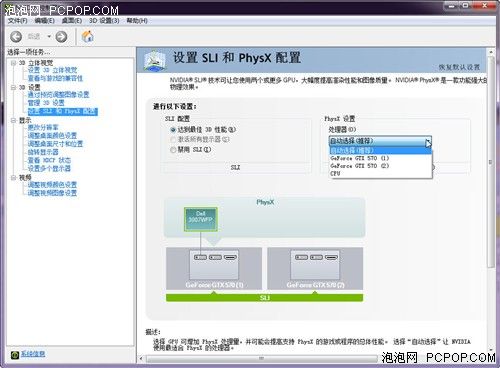
Task: Click the GeForce GTX 570 (1) card graphic
Action: click(214, 268)
